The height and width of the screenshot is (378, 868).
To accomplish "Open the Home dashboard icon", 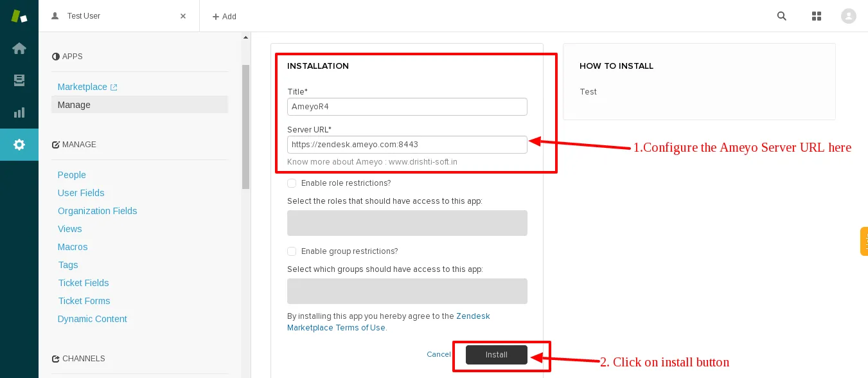I will point(19,48).
